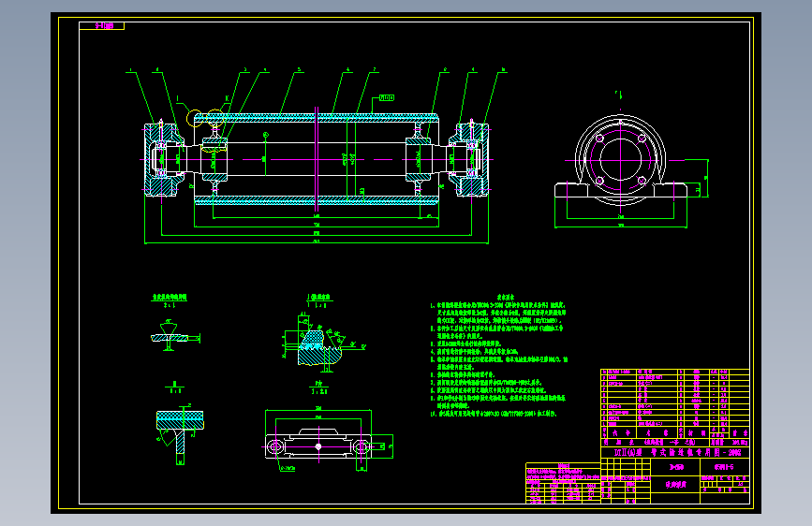Click the magenta tag at sheet top-left corner
The width and height of the screenshot is (812, 526).
click(x=101, y=25)
